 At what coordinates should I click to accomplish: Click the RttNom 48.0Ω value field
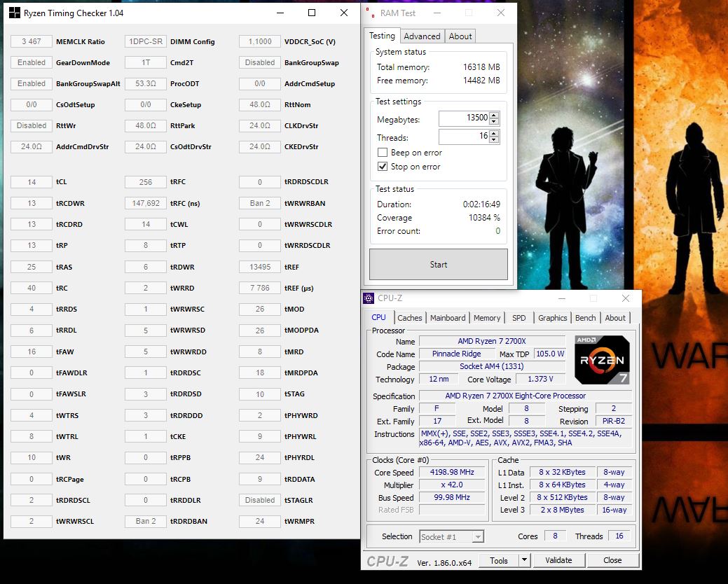pyautogui.click(x=260, y=104)
